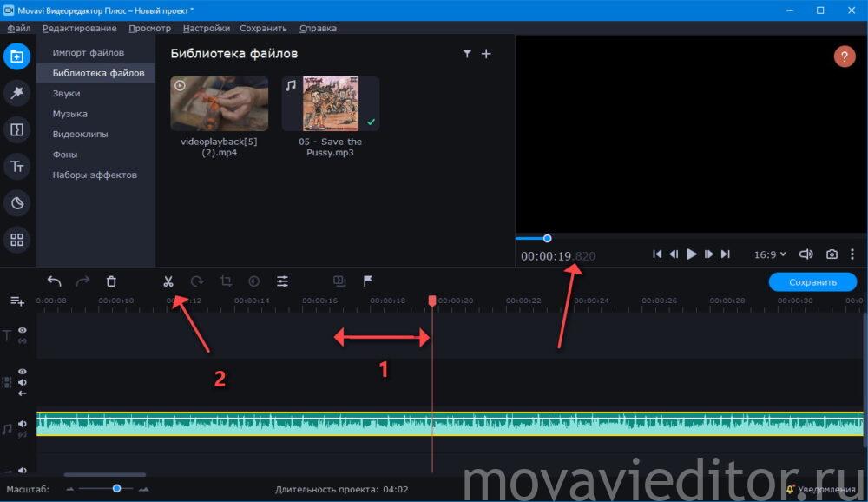Open the color adjustment icon
The width and height of the screenshot is (868, 502).
click(254, 281)
